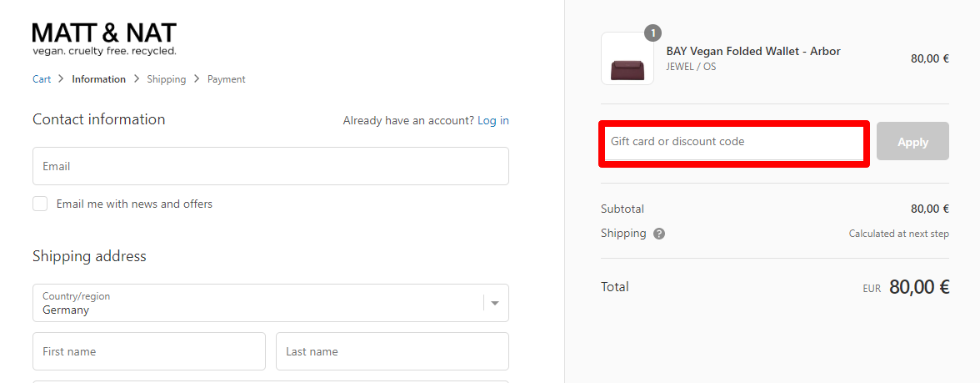Expand the Country/region dropdown

494,303
